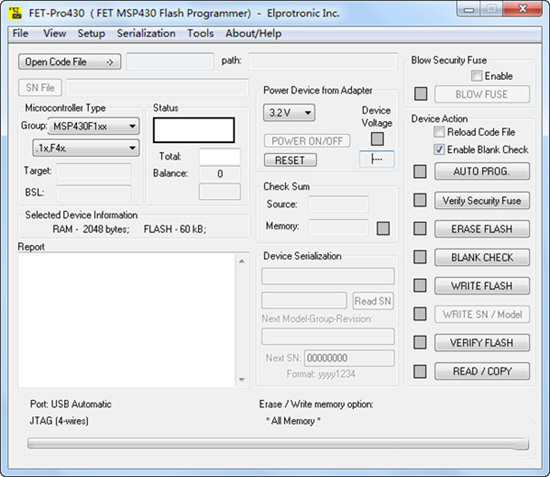550x477 pixels.
Task: Click the RESET button
Action: (x=290, y=160)
